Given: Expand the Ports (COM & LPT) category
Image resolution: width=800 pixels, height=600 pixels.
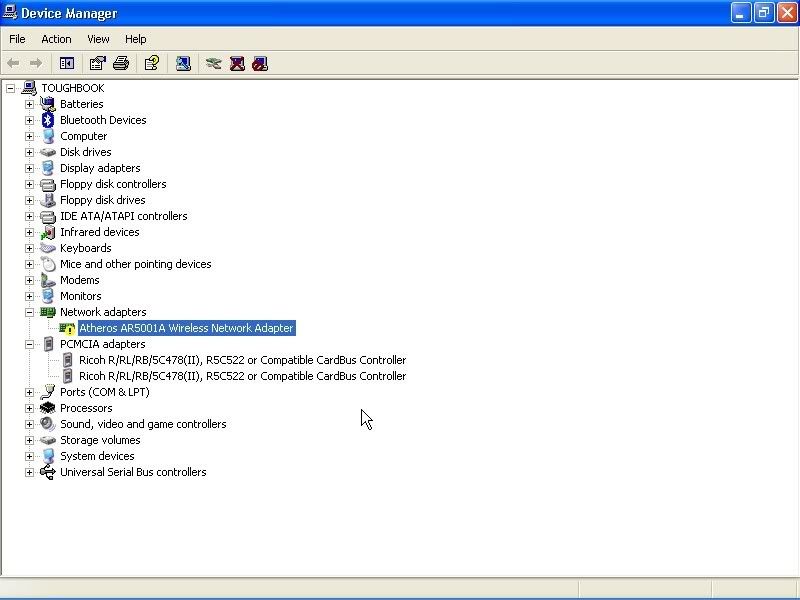Looking at the screenshot, I should click(29, 392).
